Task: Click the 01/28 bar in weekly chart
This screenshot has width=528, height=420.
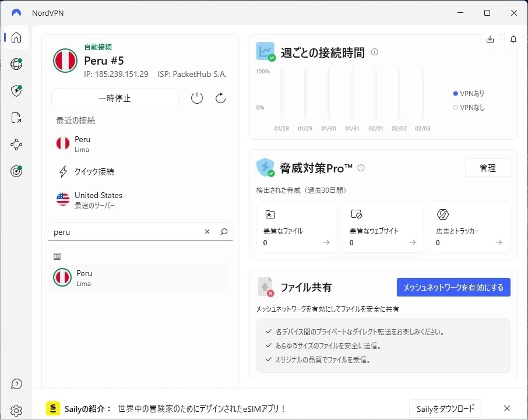Action: point(281,94)
